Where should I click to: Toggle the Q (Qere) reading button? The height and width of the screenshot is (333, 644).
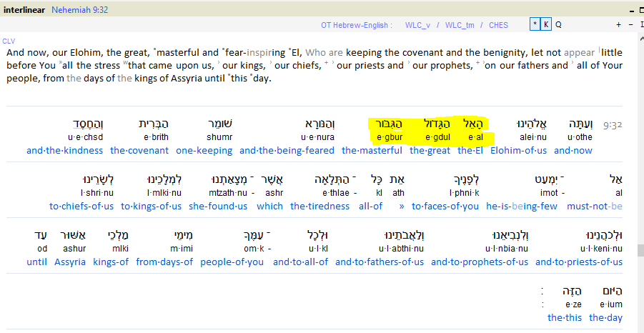tap(558, 25)
